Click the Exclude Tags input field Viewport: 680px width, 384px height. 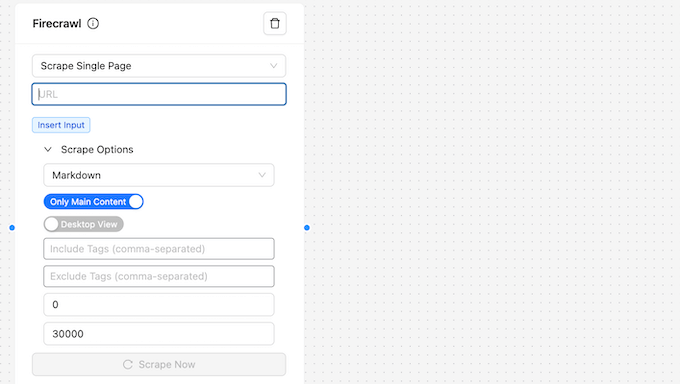coord(159,276)
